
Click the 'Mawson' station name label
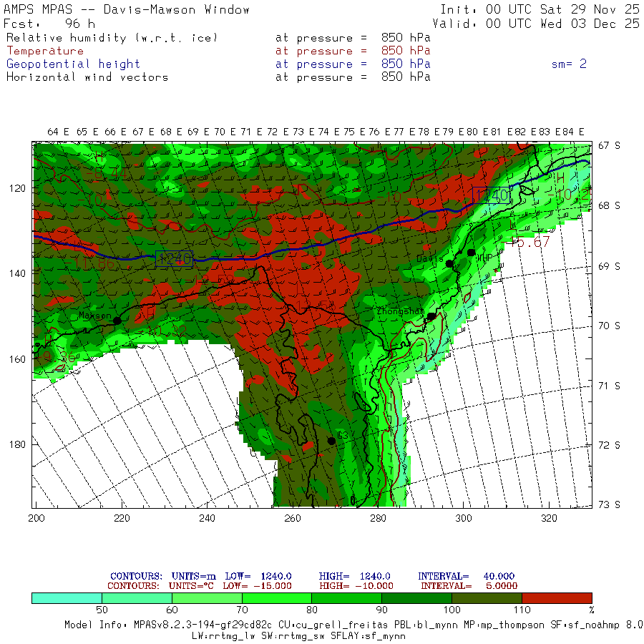[95, 316]
